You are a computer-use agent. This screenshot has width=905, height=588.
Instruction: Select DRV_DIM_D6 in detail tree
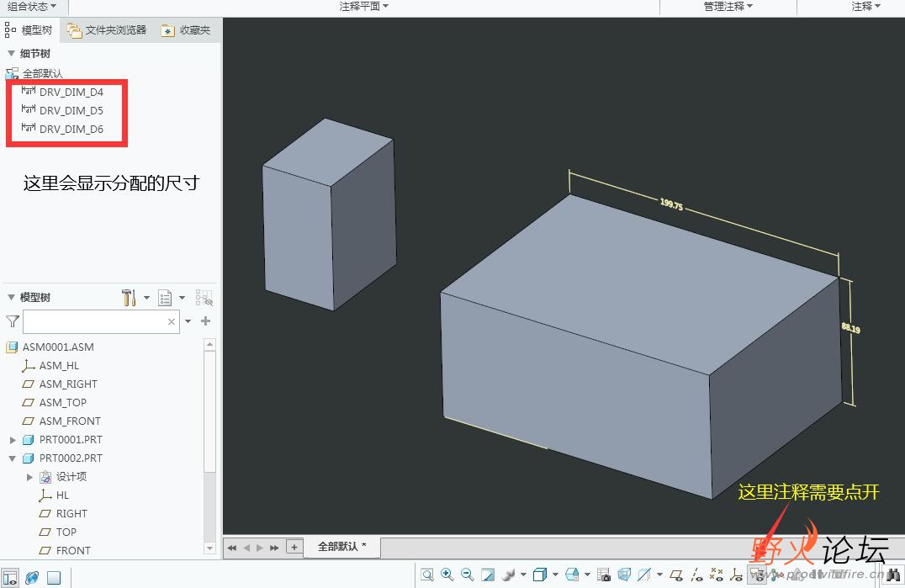(x=62, y=129)
